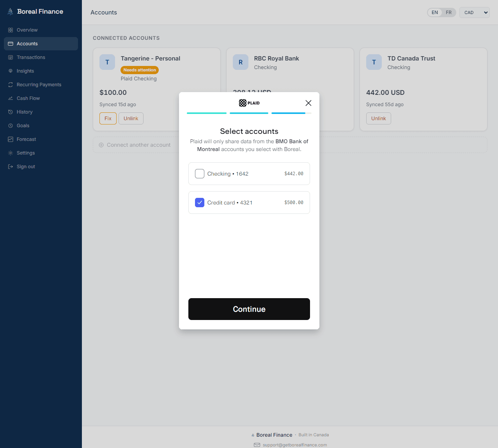498x448 pixels.
Task: Click the envelope icon in the footer
Action: coord(257,445)
